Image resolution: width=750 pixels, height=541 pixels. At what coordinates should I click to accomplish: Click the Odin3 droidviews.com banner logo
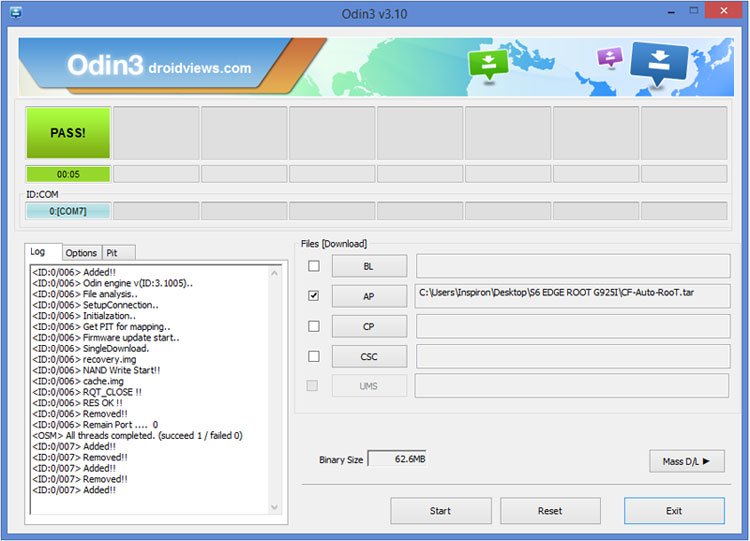159,66
